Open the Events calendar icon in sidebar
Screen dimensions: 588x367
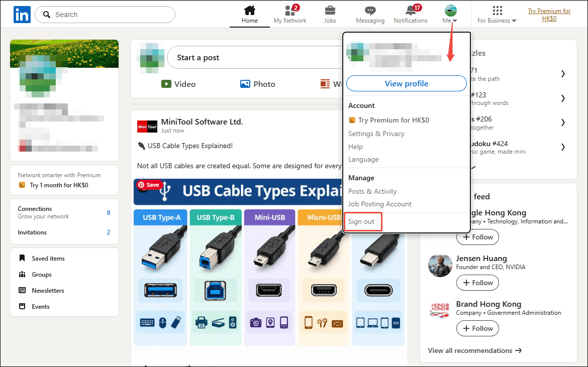coord(22,306)
